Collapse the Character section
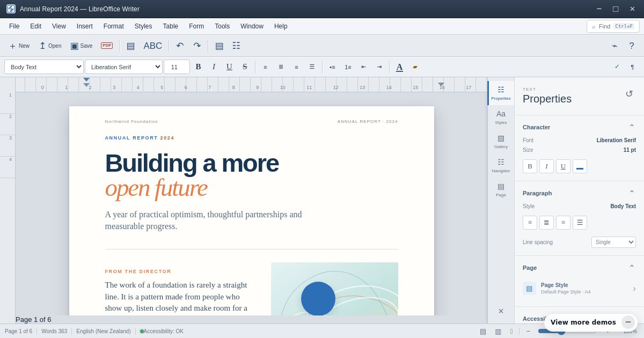This screenshot has height=338, width=644. tap(632, 127)
